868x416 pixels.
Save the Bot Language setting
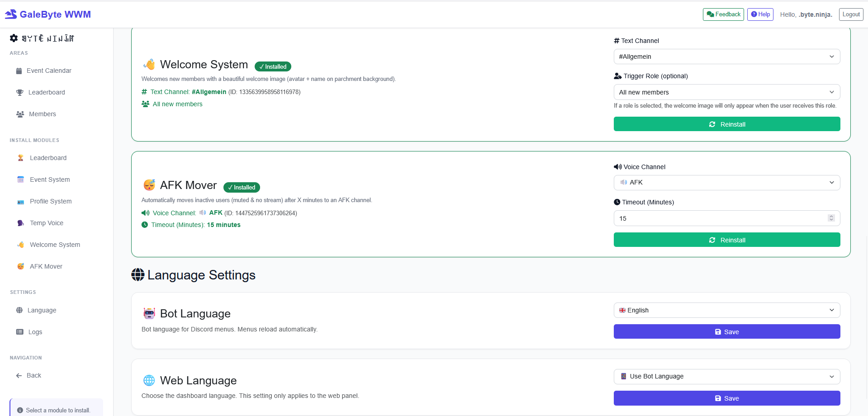pos(726,331)
